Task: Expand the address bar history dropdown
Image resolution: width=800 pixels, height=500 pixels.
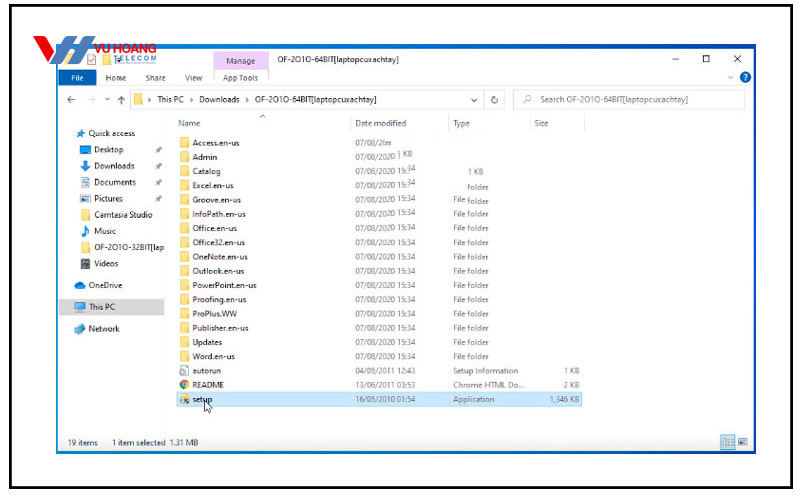Action: pos(474,100)
